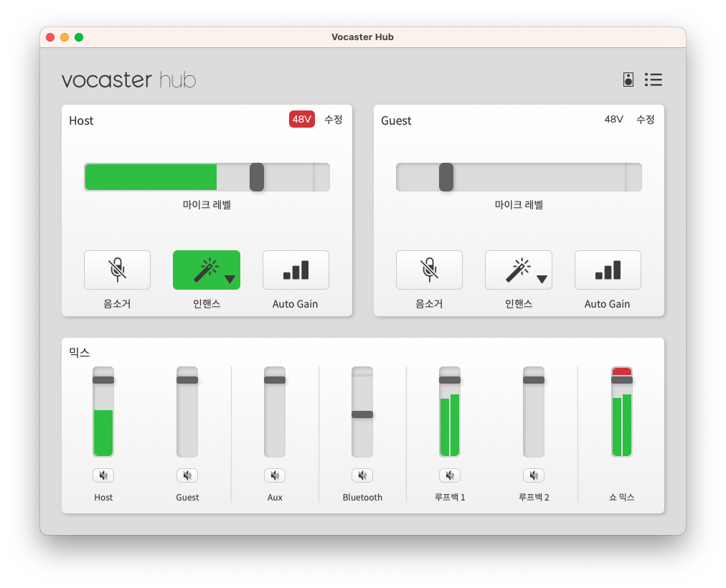Mute the Host microphone (음소거)
This screenshot has height=588, width=726.
point(117,270)
